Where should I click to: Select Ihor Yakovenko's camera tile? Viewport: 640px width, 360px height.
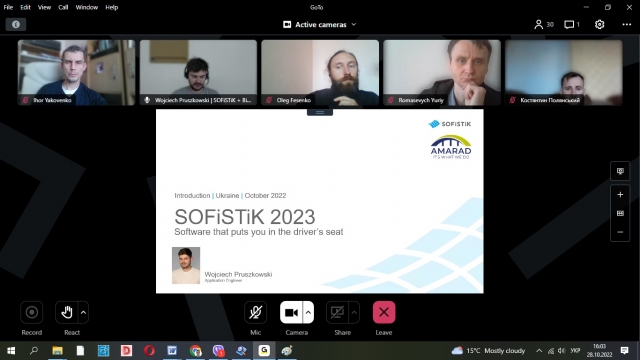76,73
